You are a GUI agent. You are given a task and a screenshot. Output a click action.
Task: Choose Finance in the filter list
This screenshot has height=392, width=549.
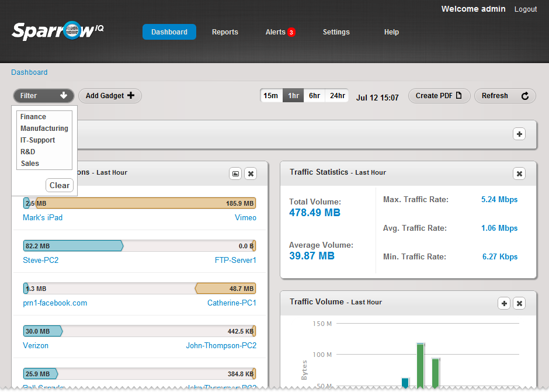(x=33, y=117)
